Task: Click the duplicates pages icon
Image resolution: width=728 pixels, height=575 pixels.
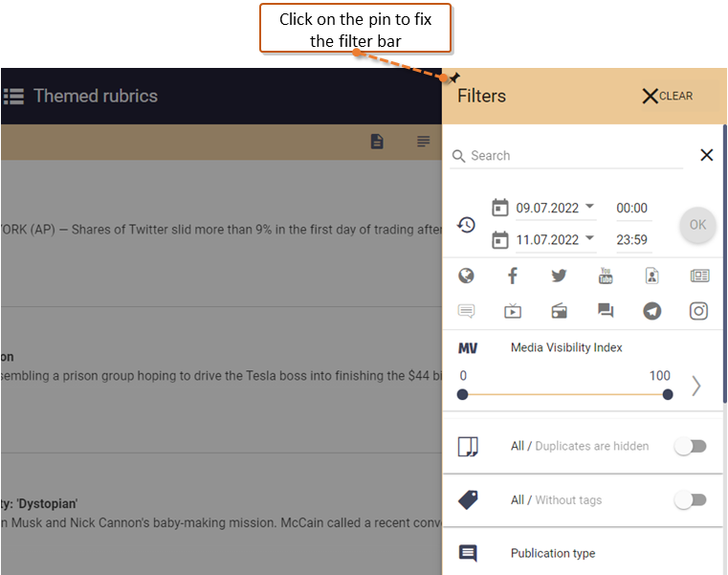Action: coord(468,447)
